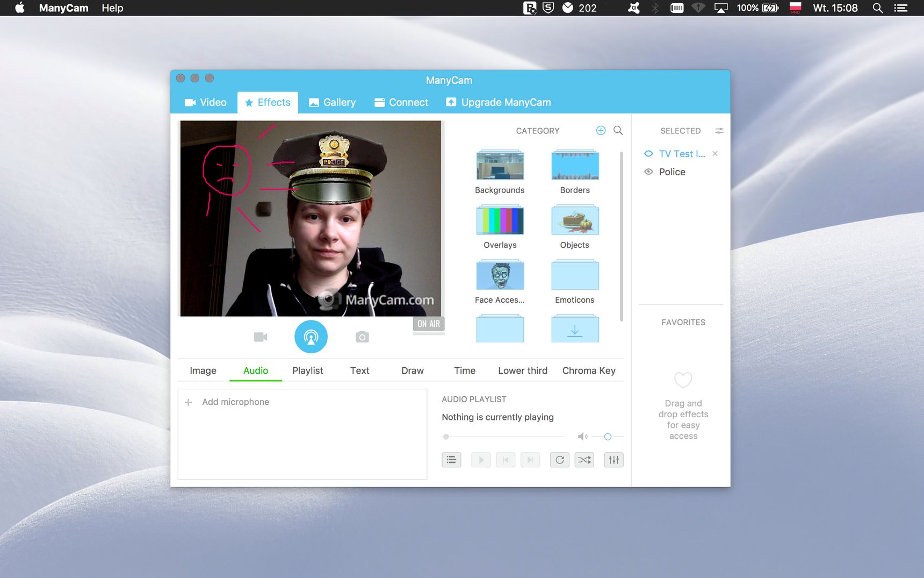Select the Draw settings tab
The image size is (924, 578).
[413, 370]
